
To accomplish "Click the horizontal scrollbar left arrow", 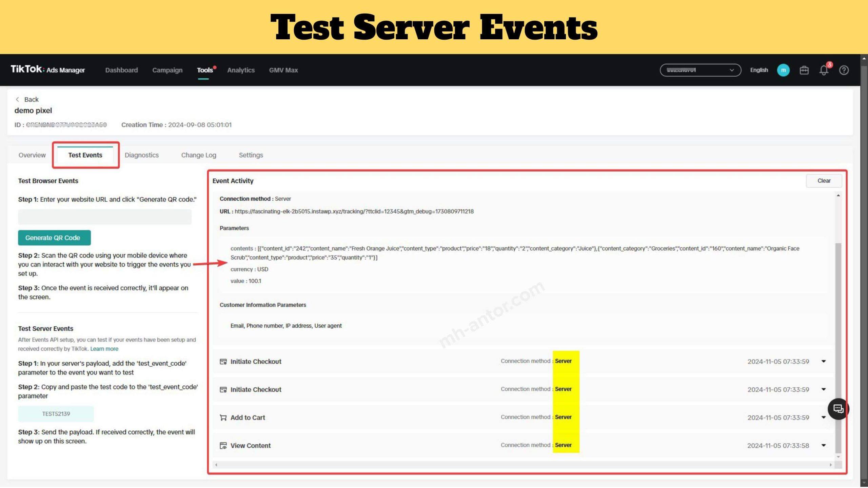I will click(216, 465).
